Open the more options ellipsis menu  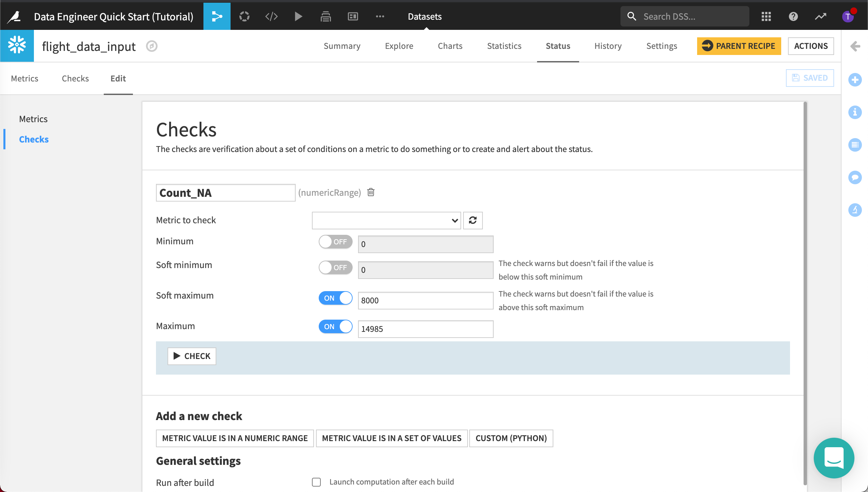tap(380, 16)
